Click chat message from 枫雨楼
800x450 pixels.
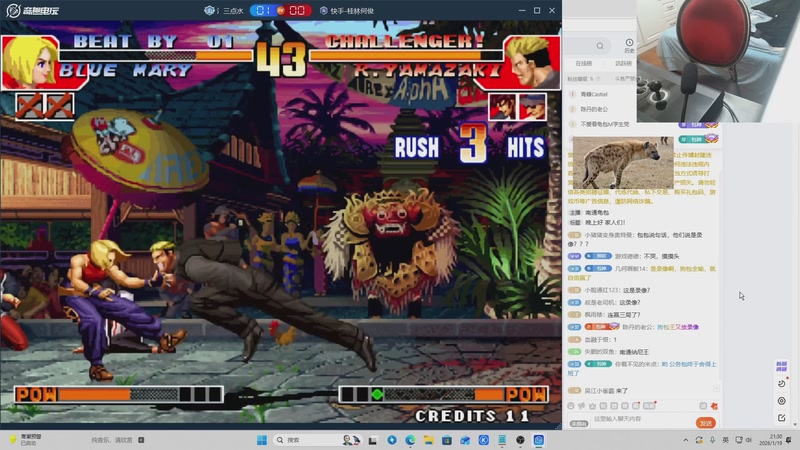tap(605, 315)
